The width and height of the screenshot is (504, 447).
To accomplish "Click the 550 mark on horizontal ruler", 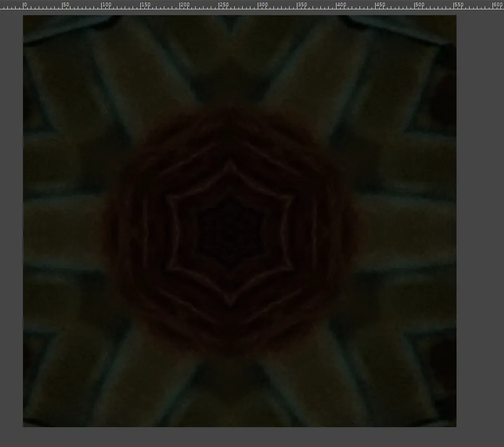I will tap(459, 5).
